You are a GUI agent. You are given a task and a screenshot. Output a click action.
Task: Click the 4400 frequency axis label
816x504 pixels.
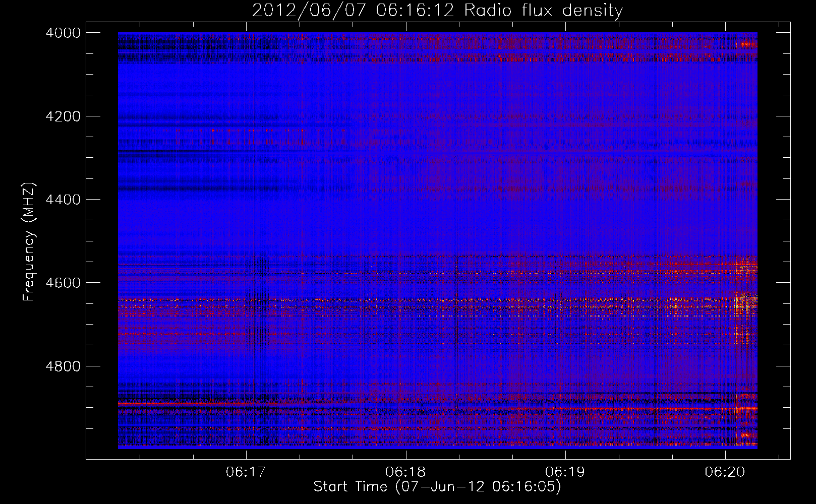pyautogui.click(x=63, y=200)
